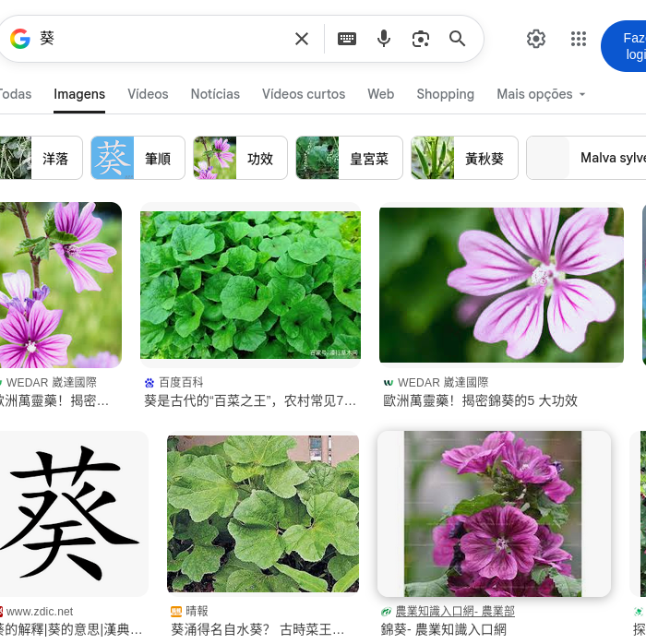
Task: Click the WEDAR 崴達國際 source above 揭密錦葵的5 大功效
Action: pos(443,383)
